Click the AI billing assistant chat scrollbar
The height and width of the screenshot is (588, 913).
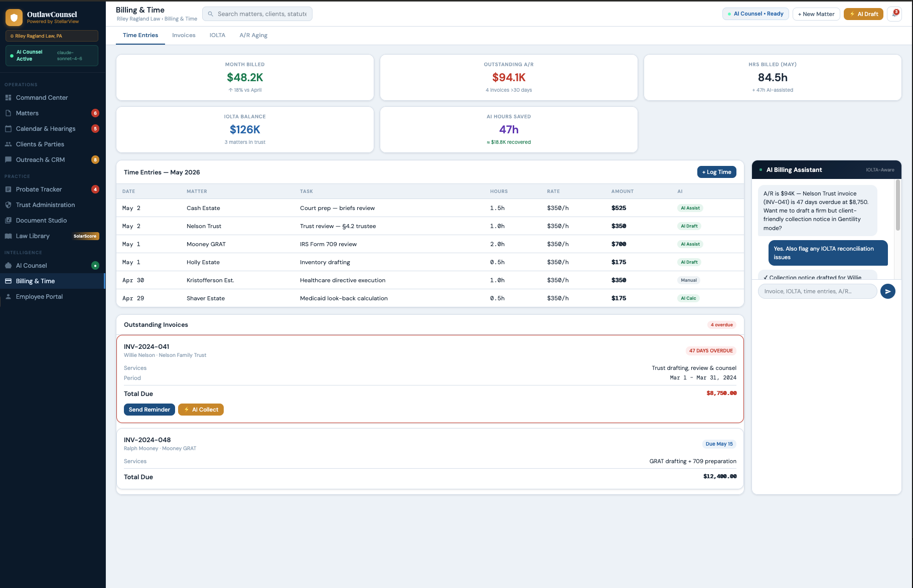pos(897,206)
